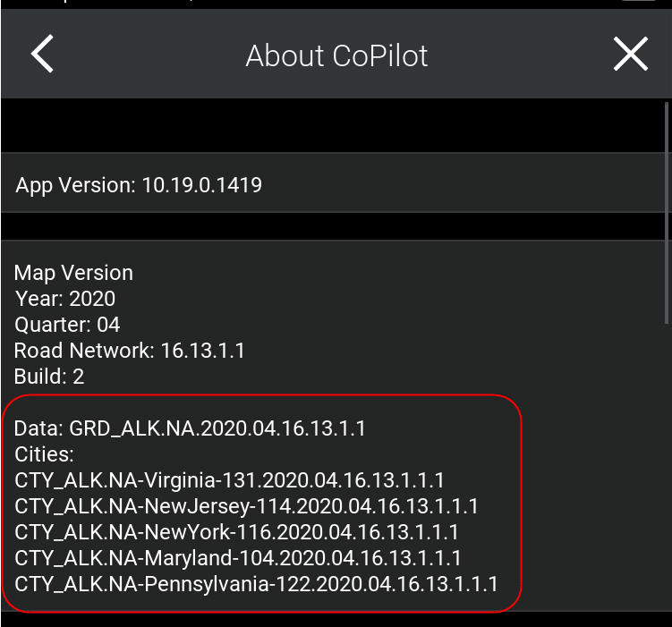The width and height of the screenshot is (672, 627).
Task: Click the Data: GRD_ALK.NA entry
Action: click(x=190, y=428)
